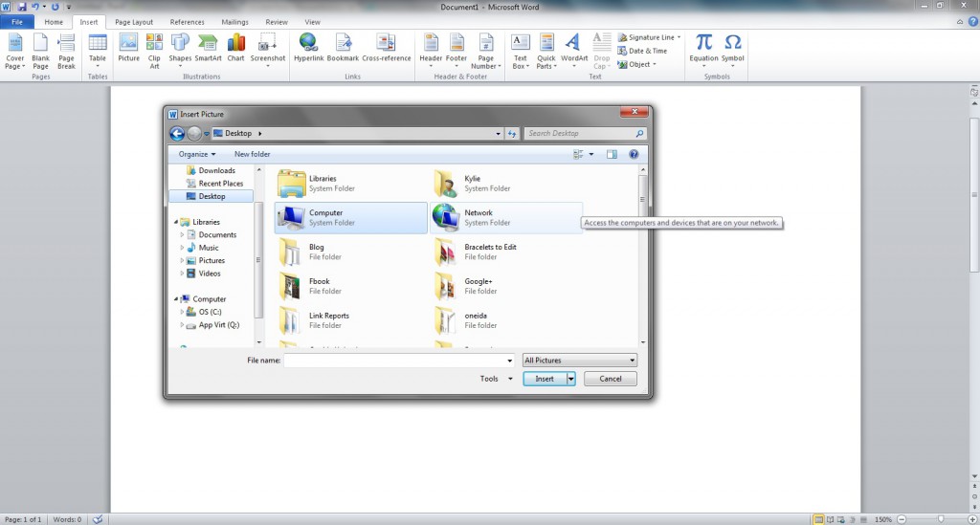Insert a Cover Page from the ribbon

[15, 52]
